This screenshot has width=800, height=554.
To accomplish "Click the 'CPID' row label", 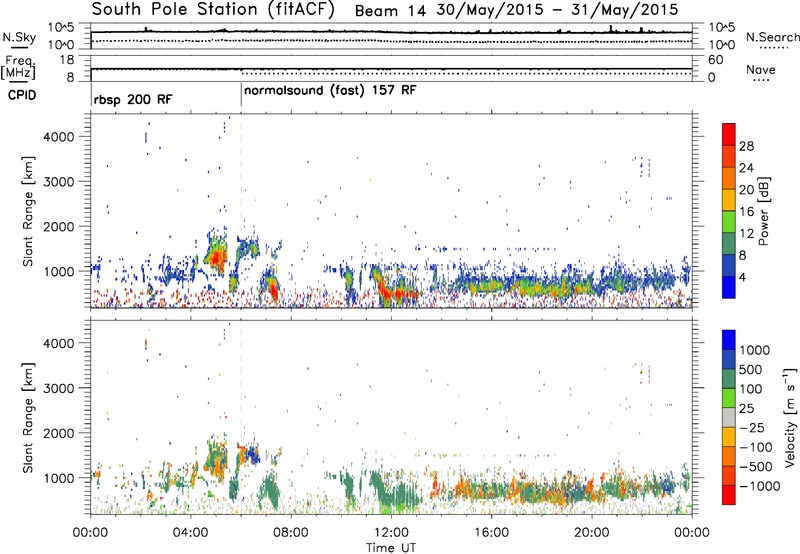I will pos(22,95).
